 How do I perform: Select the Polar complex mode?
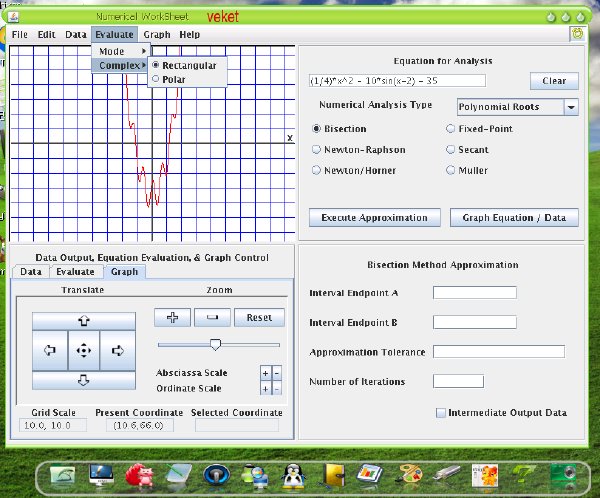coord(188,79)
